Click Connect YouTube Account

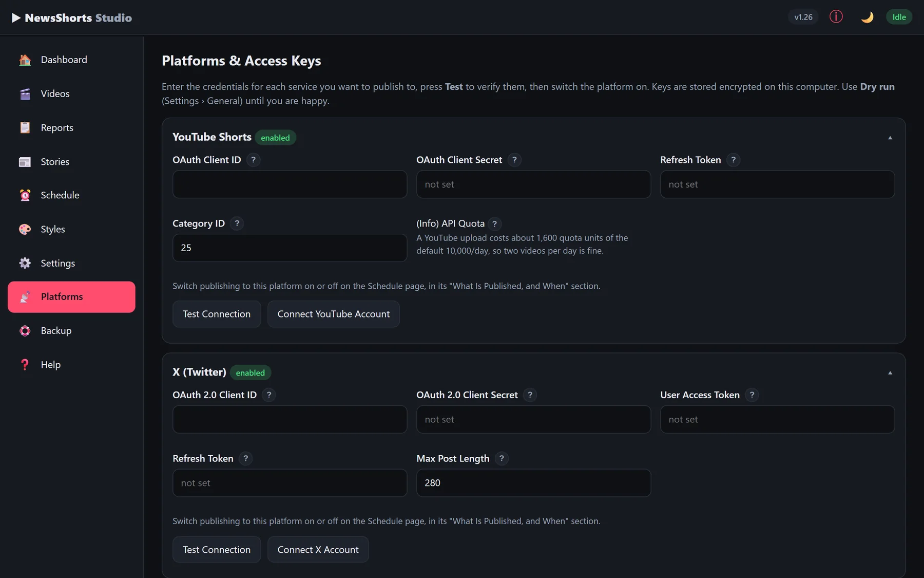tap(333, 314)
